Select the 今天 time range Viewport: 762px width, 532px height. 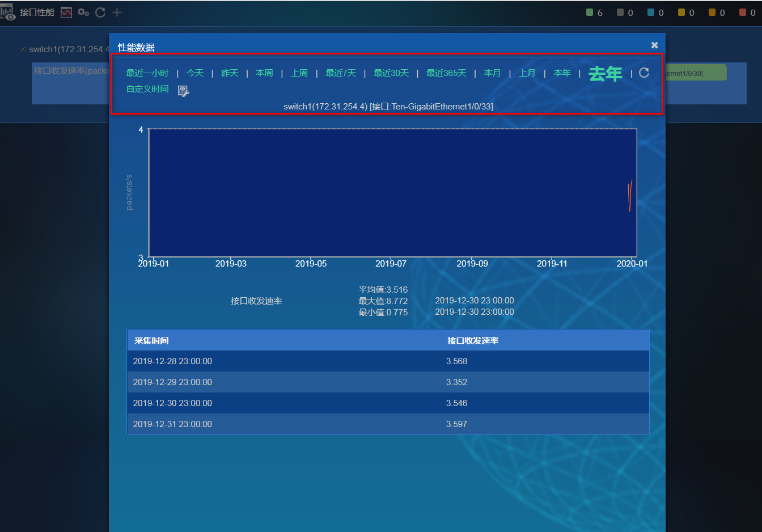[x=195, y=73]
